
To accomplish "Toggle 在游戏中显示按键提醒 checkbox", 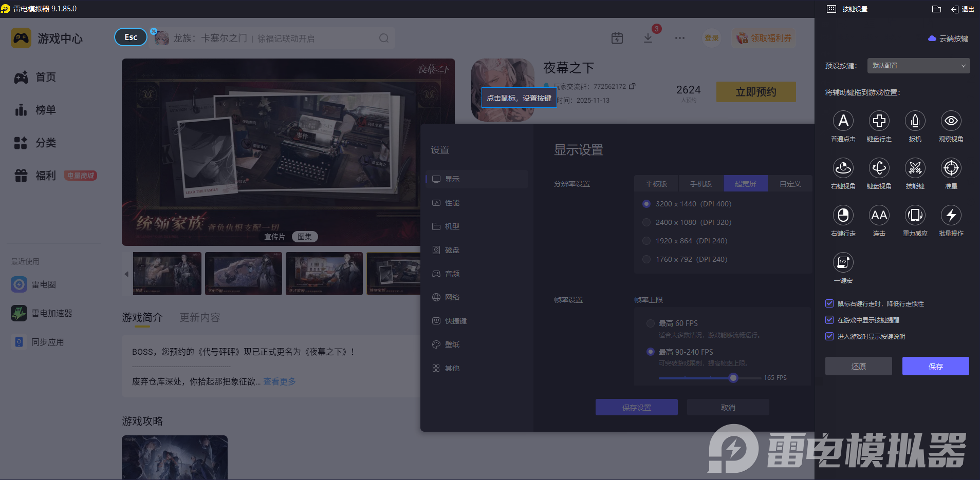I will point(829,320).
